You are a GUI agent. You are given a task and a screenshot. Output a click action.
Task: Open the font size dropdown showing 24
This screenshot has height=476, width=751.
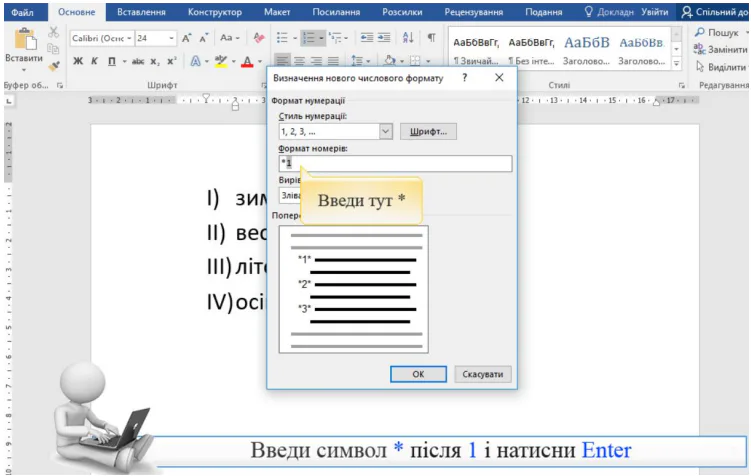pos(171,38)
